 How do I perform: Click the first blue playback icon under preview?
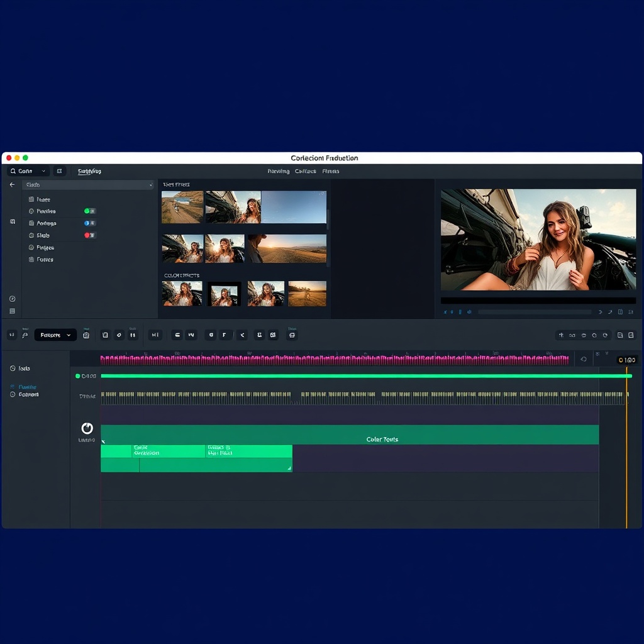445,312
